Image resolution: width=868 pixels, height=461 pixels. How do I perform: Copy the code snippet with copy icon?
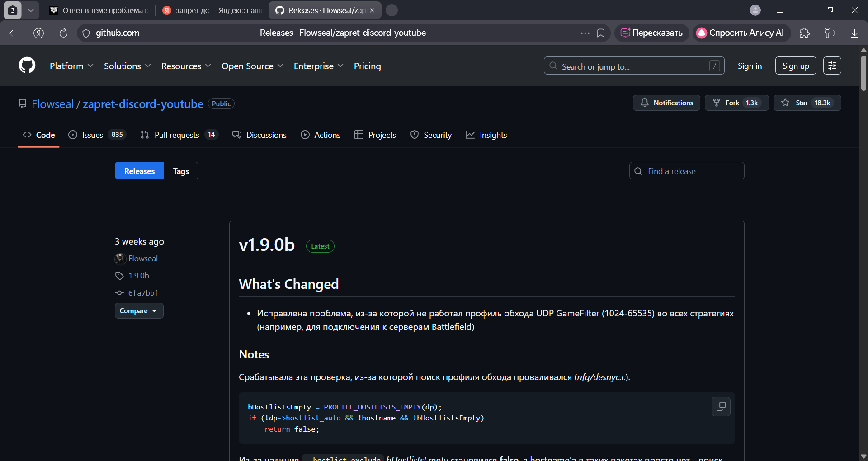tap(721, 406)
